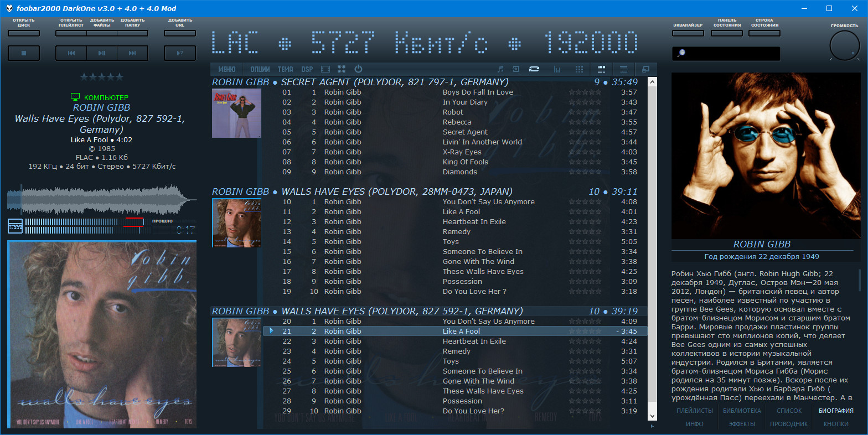Click the music note icon in toolbar
The width and height of the screenshot is (868, 435).
coord(500,69)
